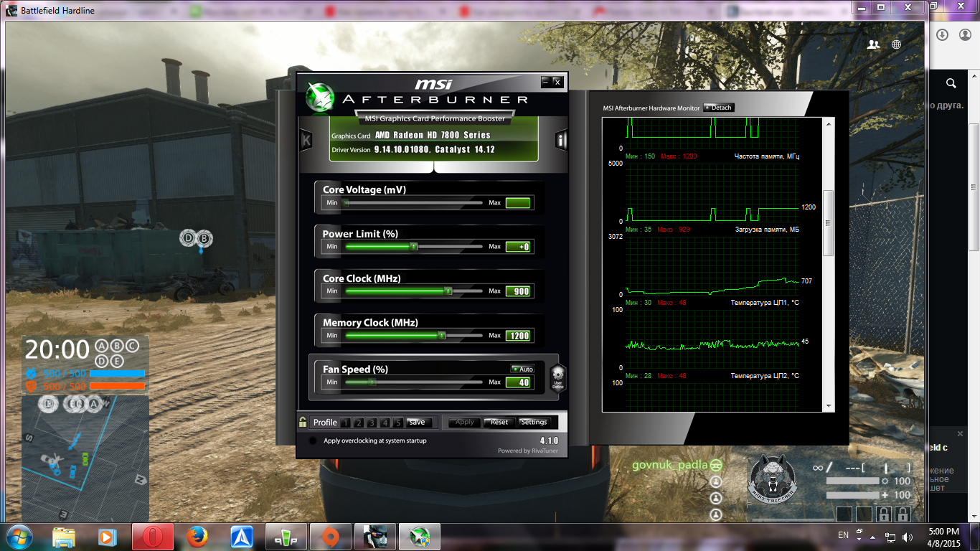Click the Fan Speed slider handle
Image resolution: width=980 pixels, height=551 pixels.
pos(372,382)
